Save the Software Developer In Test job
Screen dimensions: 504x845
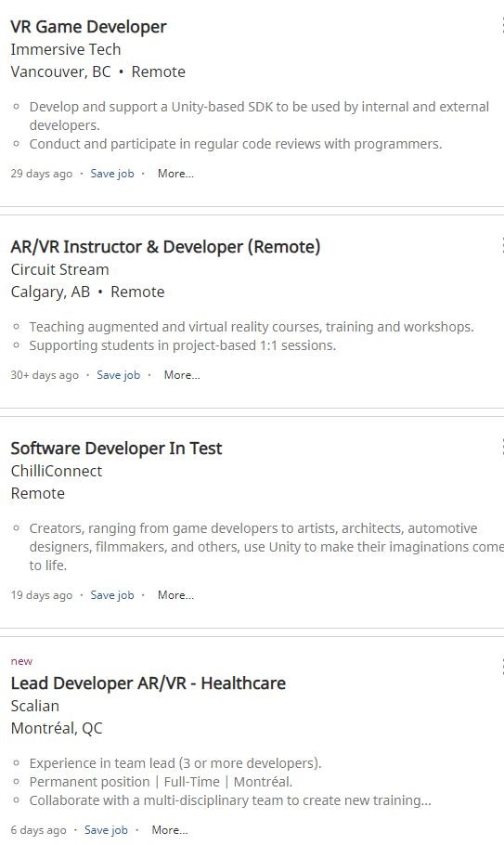pos(112,595)
